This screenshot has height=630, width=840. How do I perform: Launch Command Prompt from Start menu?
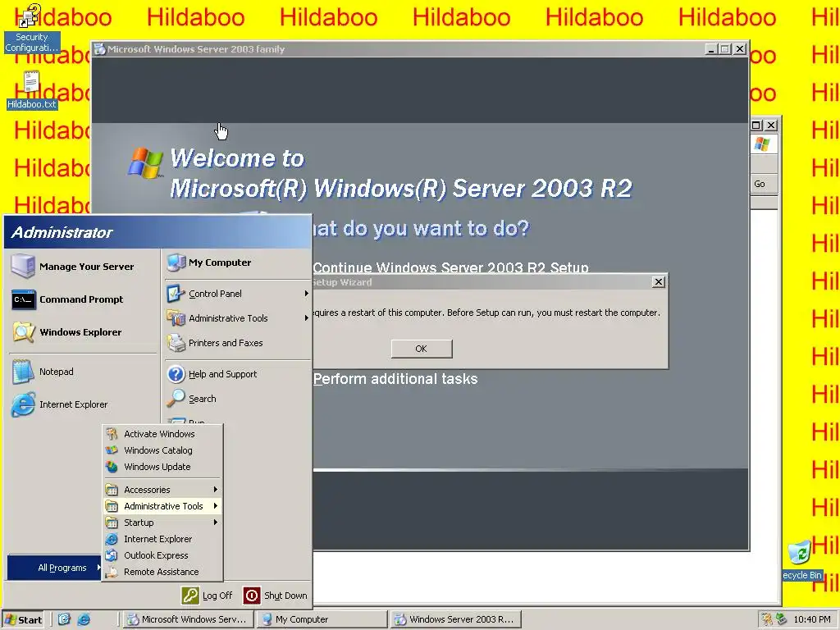[83, 299]
